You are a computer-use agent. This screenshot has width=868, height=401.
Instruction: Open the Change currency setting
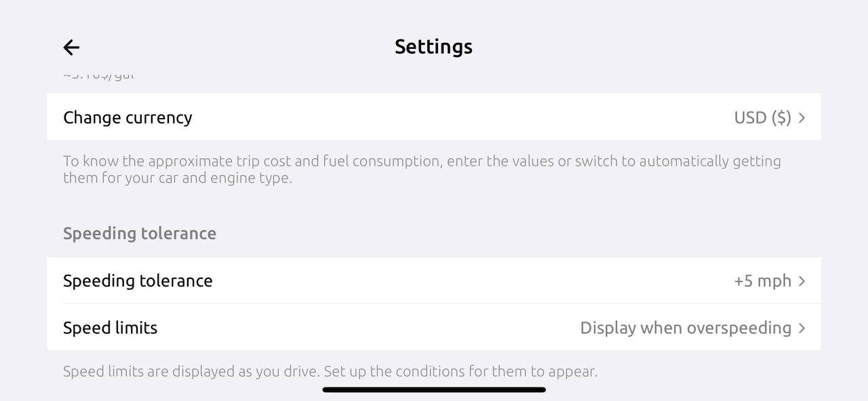pyautogui.click(x=127, y=117)
